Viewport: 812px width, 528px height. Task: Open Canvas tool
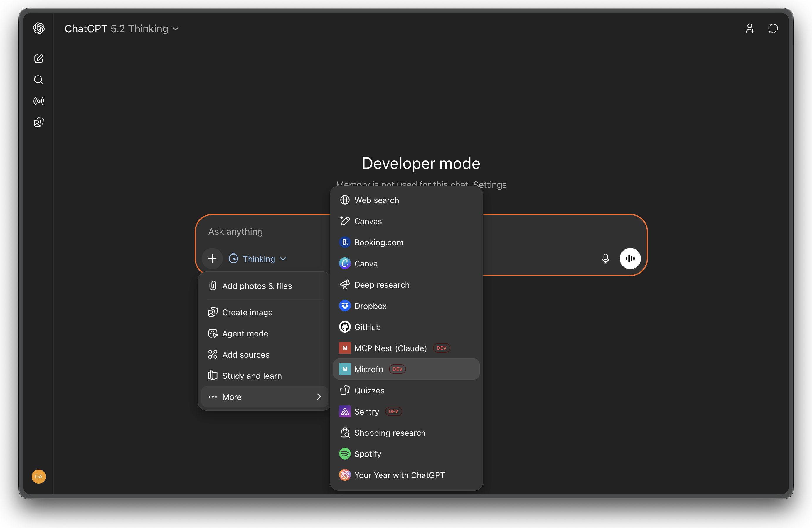406,221
